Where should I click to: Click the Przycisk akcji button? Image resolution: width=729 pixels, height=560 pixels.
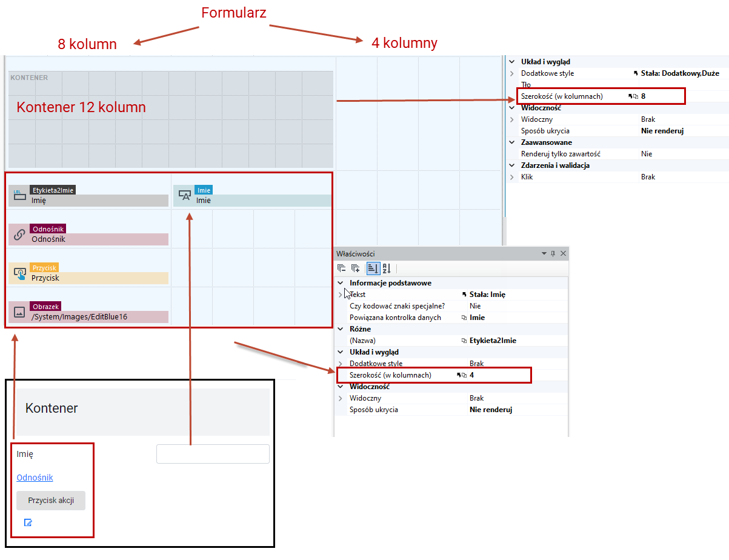[51, 501]
